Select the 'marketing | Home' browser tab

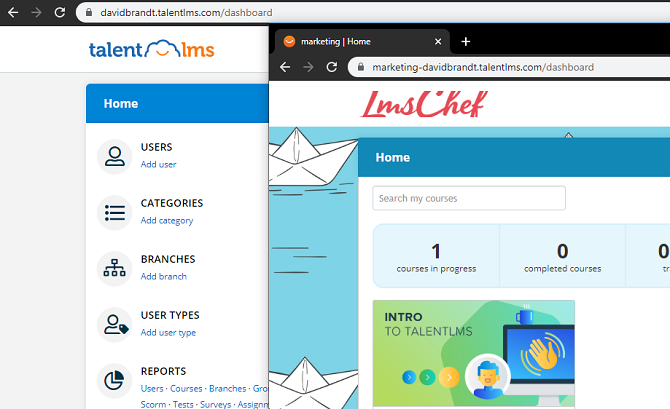click(362, 41)
